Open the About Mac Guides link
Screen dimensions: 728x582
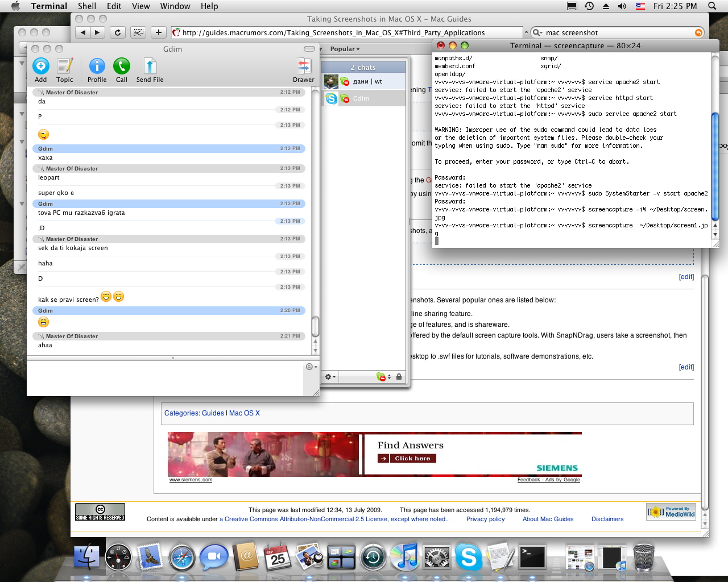pyautogui.click(x=548, y=519)
